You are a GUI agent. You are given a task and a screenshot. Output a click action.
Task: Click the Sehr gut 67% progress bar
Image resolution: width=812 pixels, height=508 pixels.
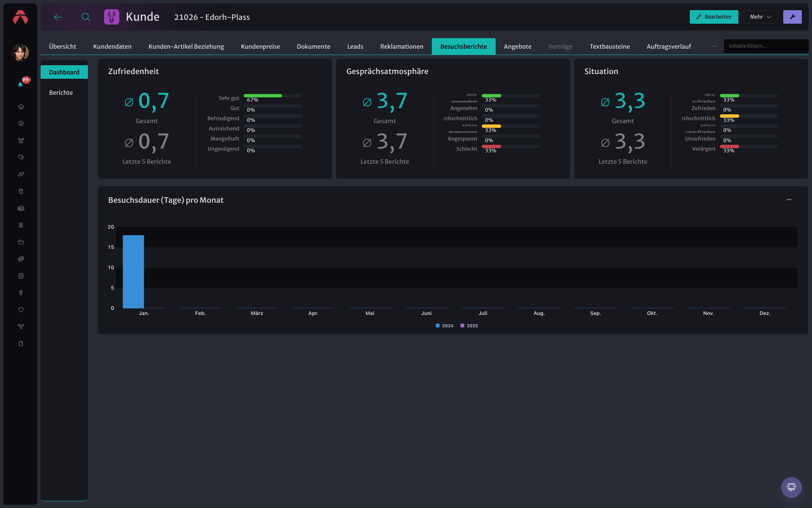(x=272, y=96)
